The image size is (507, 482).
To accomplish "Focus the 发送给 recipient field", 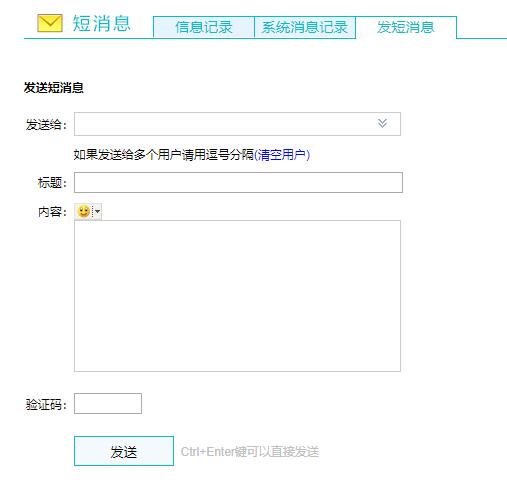I will [237, 124].
